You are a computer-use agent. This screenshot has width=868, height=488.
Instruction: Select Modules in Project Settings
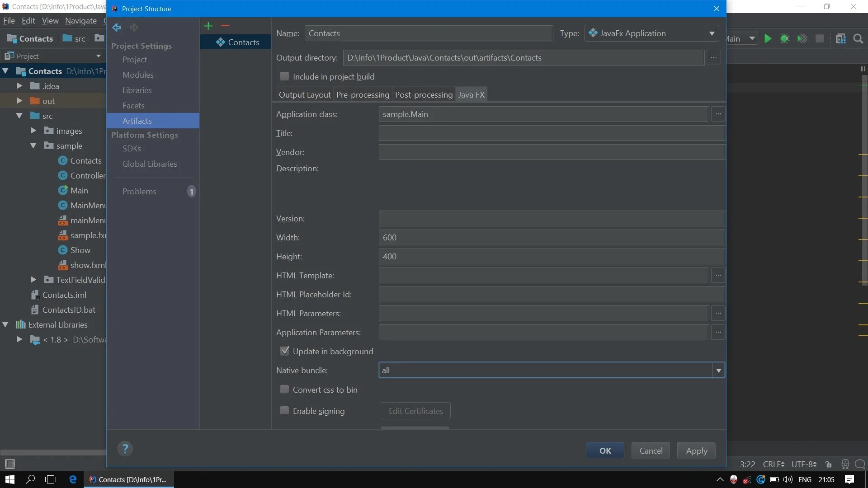[138, 75]
